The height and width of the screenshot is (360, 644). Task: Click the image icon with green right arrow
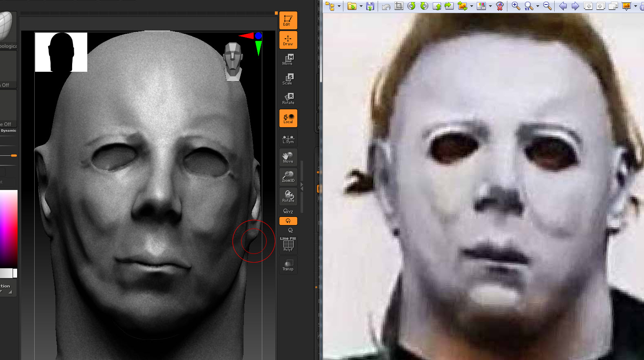pyautogui.click(x=449, y=6)
